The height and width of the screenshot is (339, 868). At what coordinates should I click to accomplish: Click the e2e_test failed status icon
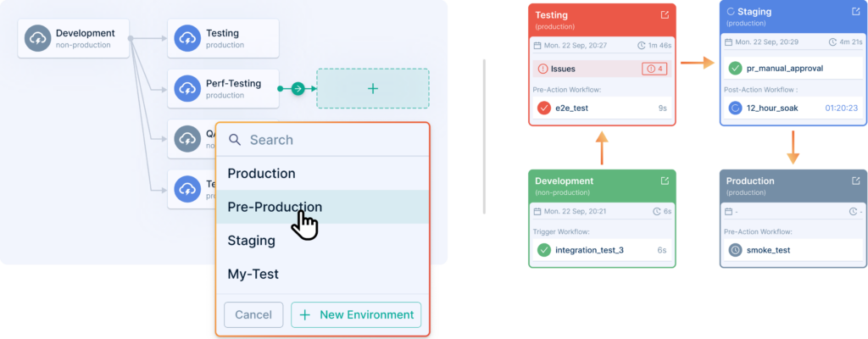[544, 108]
